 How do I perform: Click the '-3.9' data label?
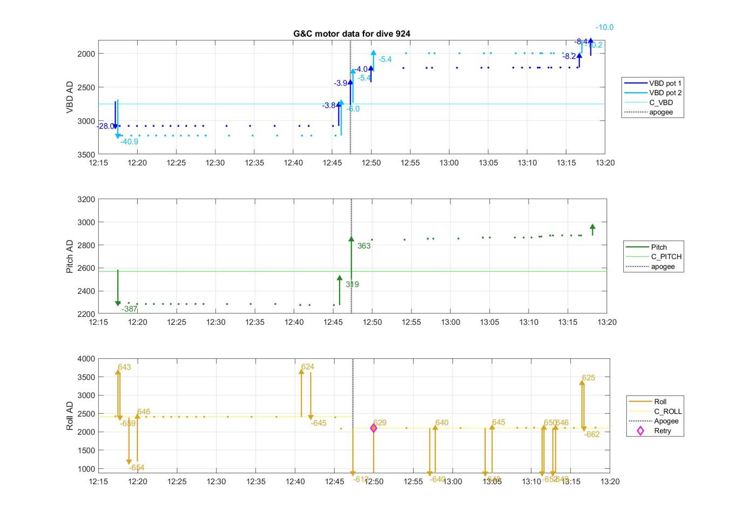point(341,84)
